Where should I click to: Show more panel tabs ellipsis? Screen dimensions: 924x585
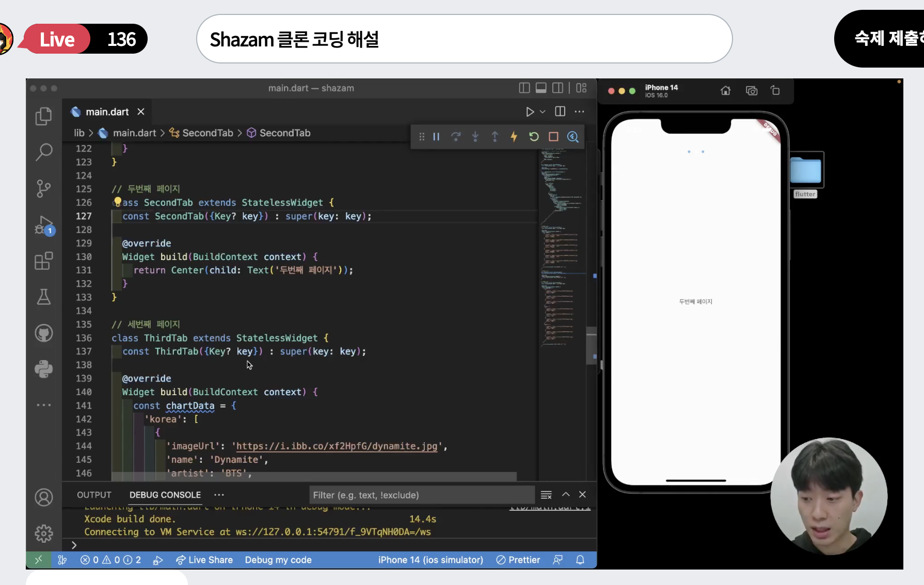[219, 495]
